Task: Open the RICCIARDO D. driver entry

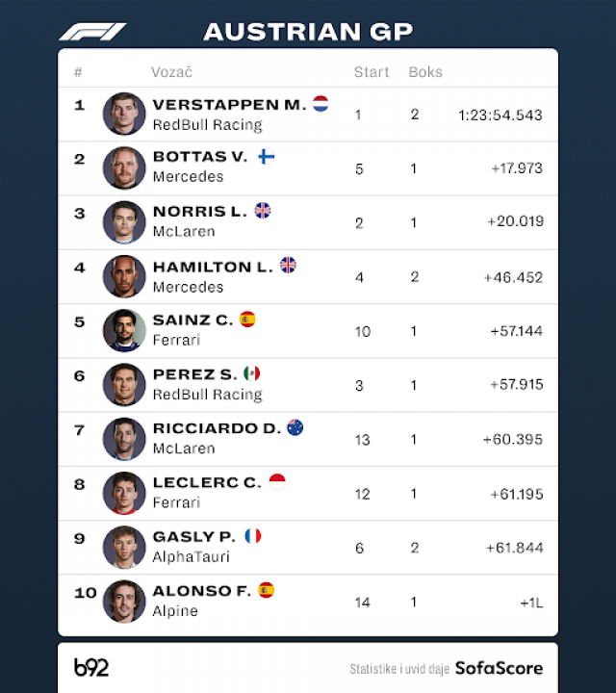Action: (218, 428)
